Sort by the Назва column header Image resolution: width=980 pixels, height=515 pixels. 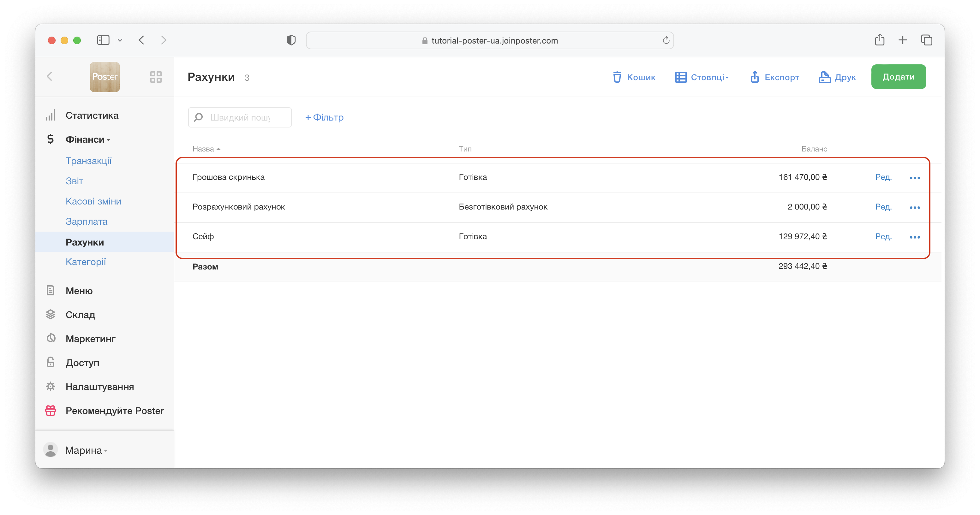coord(206,149)
